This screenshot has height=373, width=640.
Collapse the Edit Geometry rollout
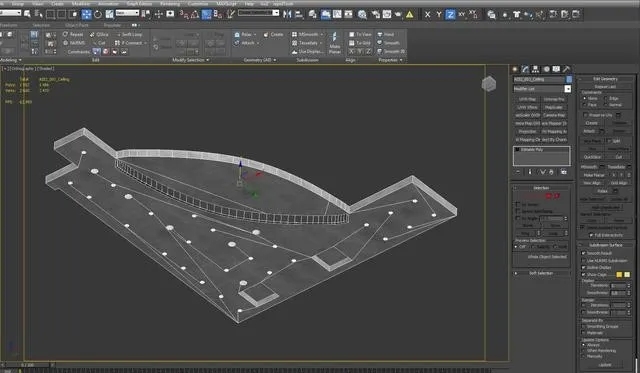tap(606, 79)
